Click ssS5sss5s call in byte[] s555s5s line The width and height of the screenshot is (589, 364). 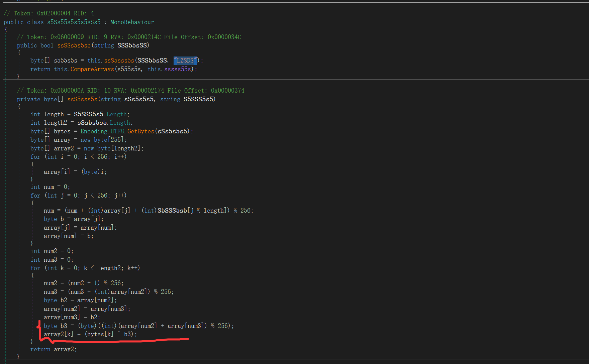click(x=119, y=60)
